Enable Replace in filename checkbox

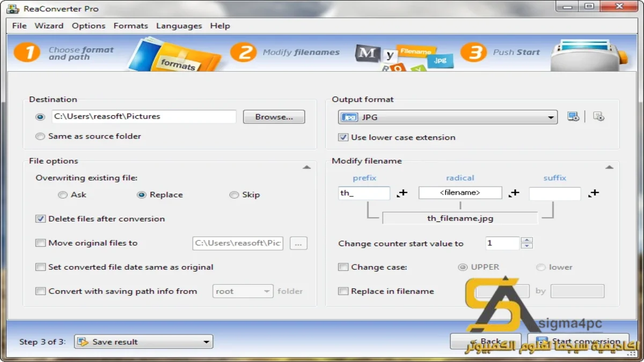pyautogui.click(x=343, y=291)
